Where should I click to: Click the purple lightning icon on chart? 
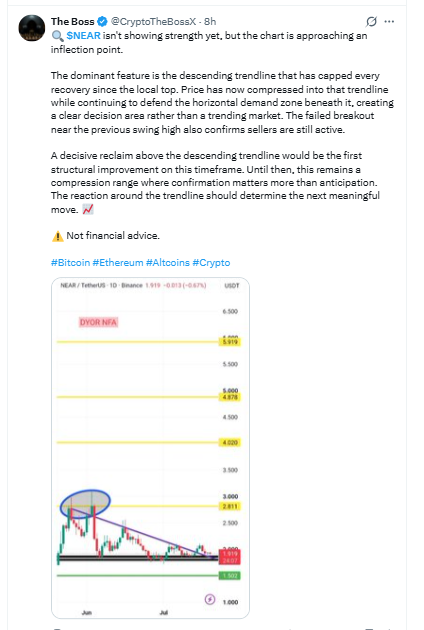[x=210, y=599]
